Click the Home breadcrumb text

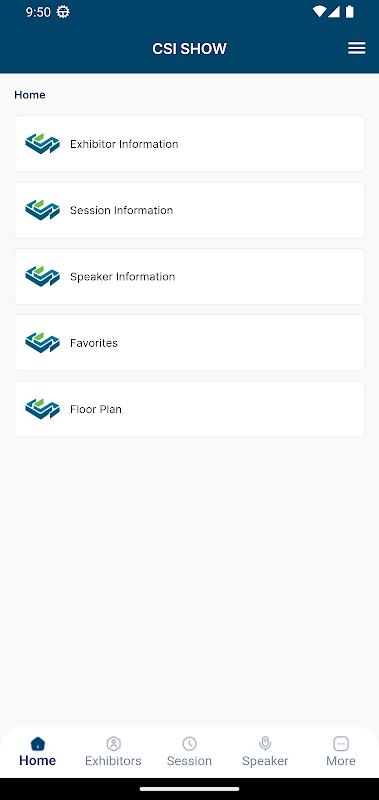[30, 95]
